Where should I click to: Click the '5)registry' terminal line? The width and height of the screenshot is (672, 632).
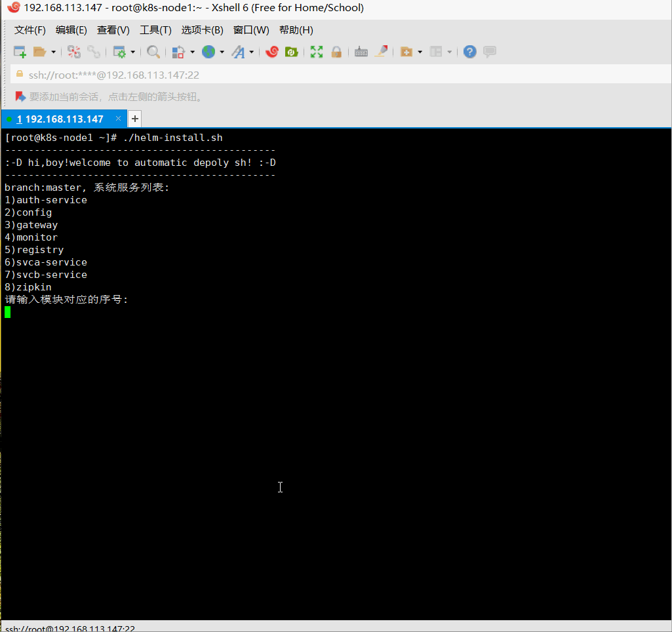pos(34,249)
